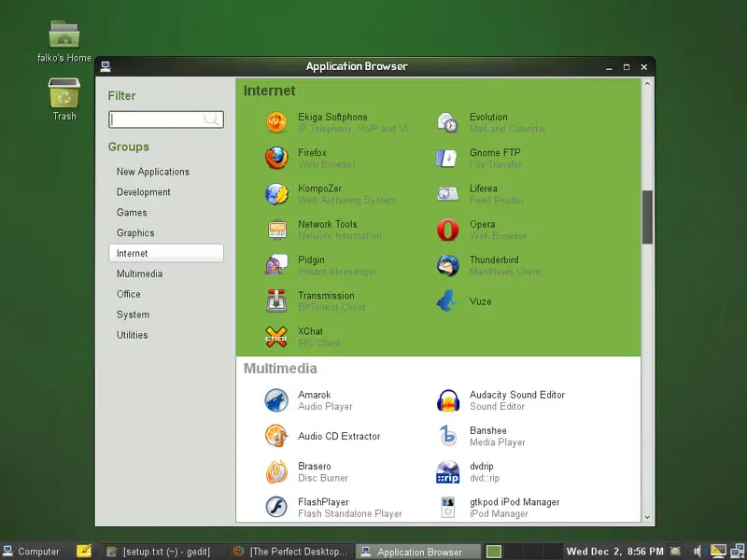
Task: Open the Network Tools icon
Action: pos(276,230)
